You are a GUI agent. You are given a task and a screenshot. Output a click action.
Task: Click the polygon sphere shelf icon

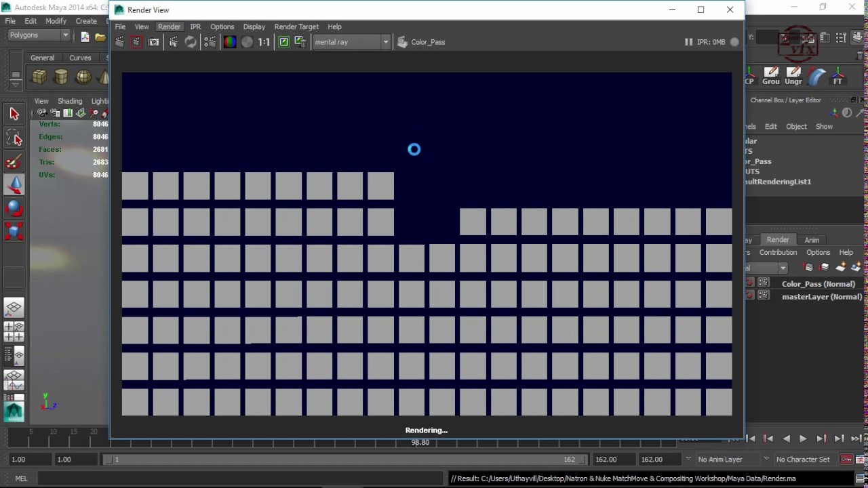pos(83,77)
